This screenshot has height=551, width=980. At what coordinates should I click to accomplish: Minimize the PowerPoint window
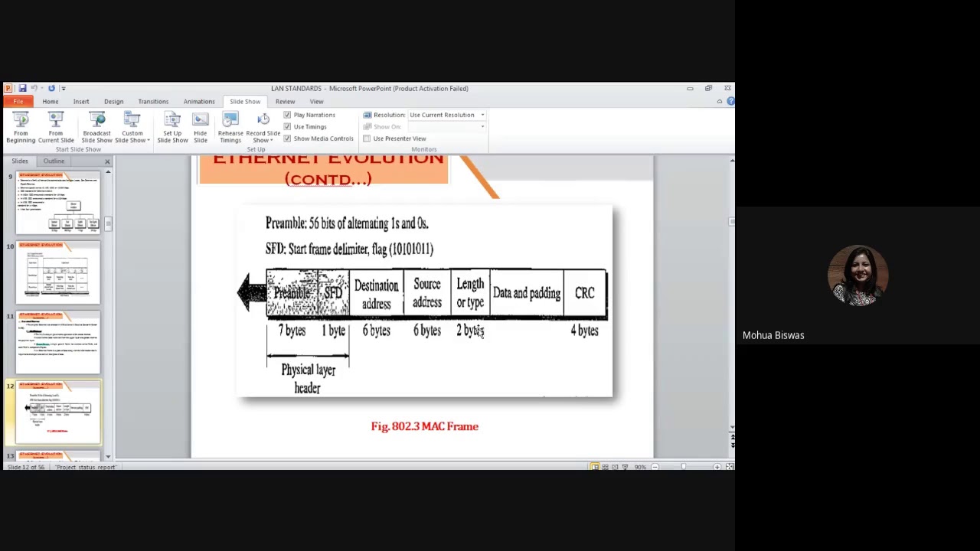pyautogui.click(x=690, y=88)
